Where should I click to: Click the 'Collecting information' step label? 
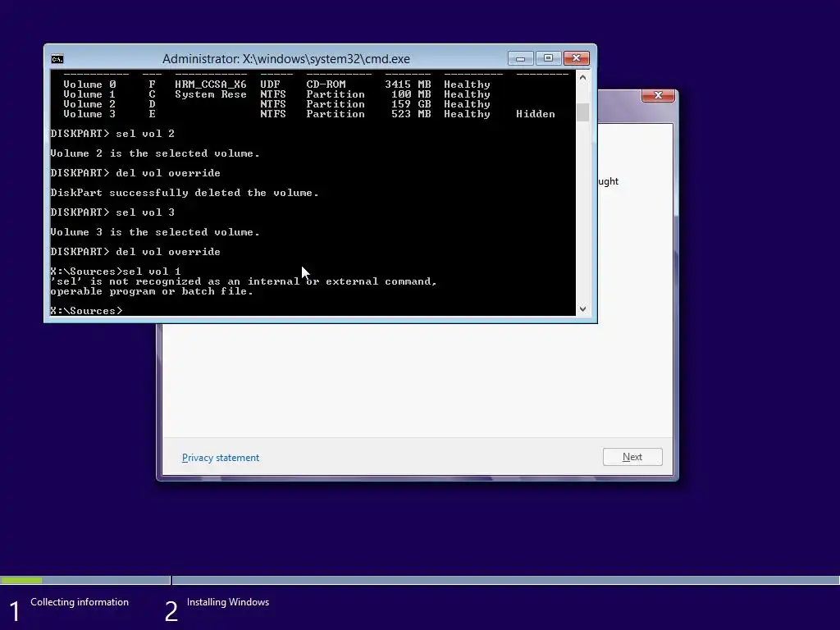[x=80, y=602]
